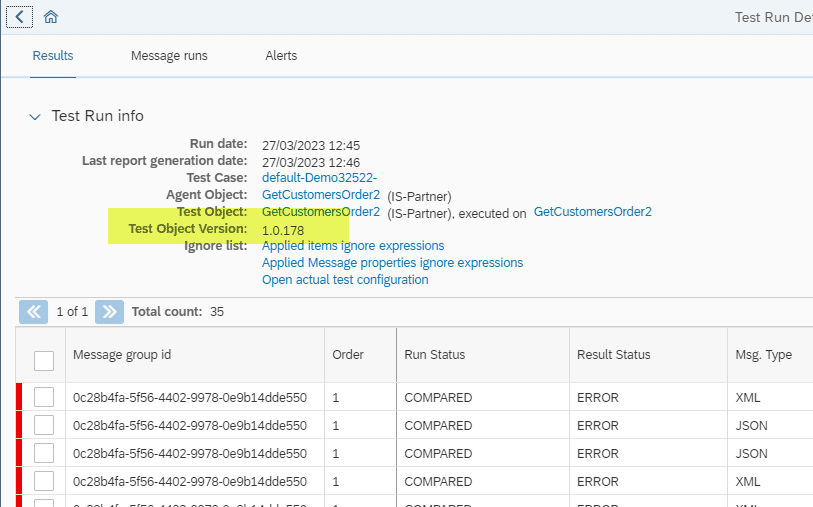Jump to first page of results

34,312
